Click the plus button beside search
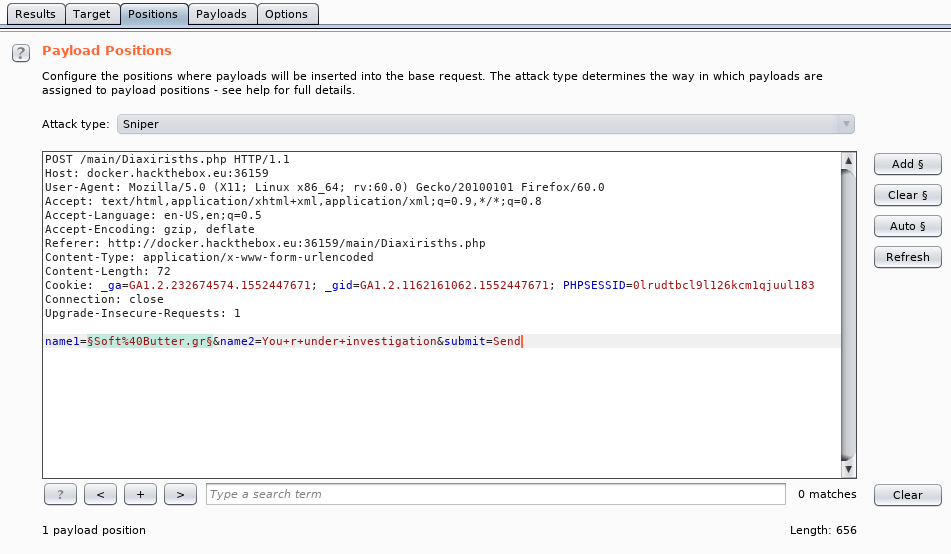The image size is (951, 554). (140, 494)
